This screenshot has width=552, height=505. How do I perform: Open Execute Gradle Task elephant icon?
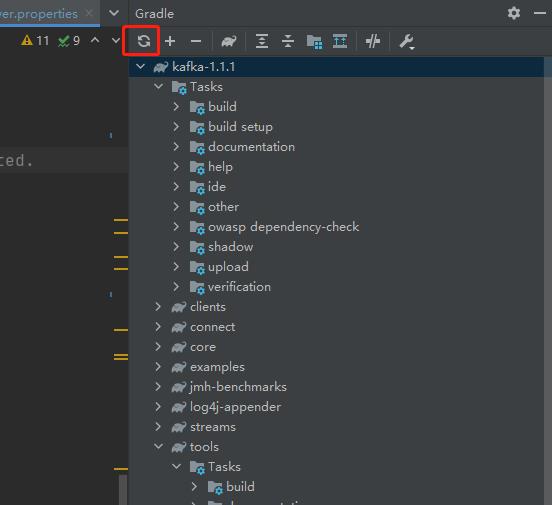[229, 41]
